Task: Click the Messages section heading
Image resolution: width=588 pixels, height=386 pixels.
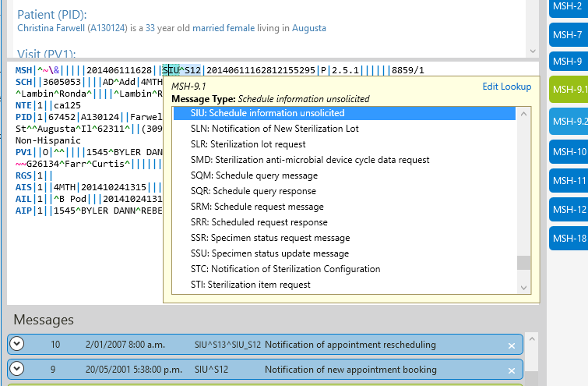Action: click(x=44, y=320)
